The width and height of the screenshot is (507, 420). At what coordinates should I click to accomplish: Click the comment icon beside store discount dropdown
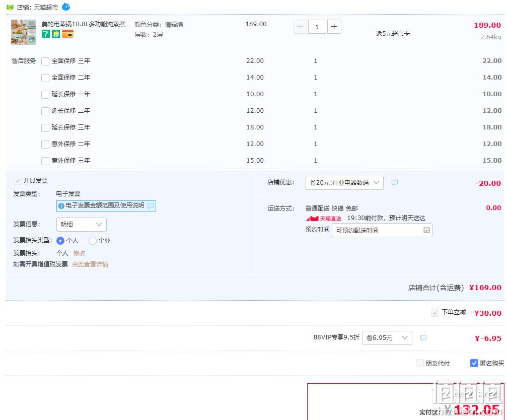tap(395, 183)
